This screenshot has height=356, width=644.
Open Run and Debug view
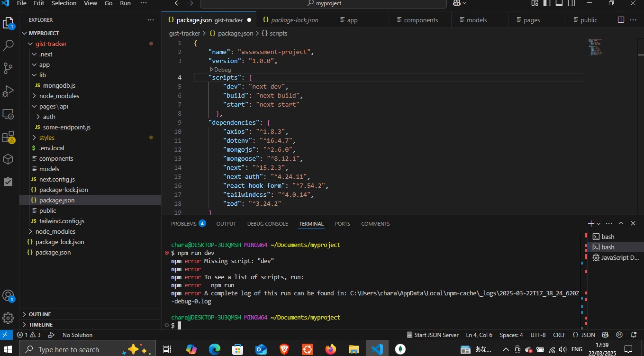9,91
